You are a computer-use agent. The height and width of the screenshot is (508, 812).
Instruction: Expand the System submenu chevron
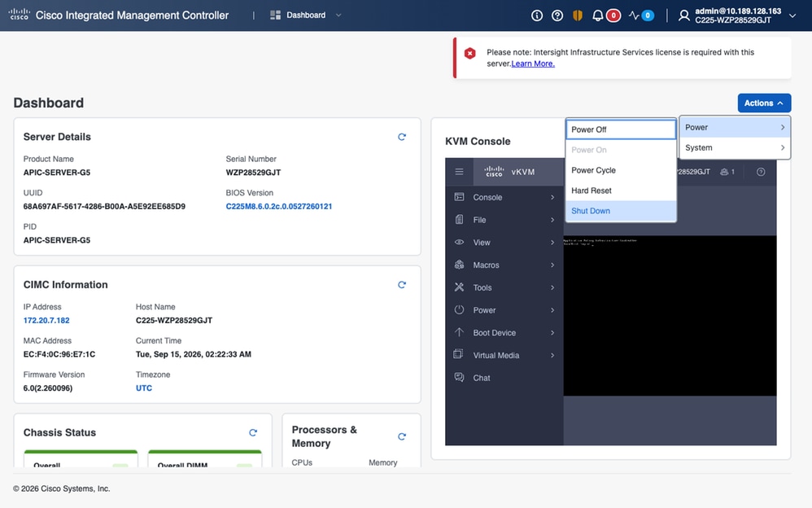coord(783,147)
